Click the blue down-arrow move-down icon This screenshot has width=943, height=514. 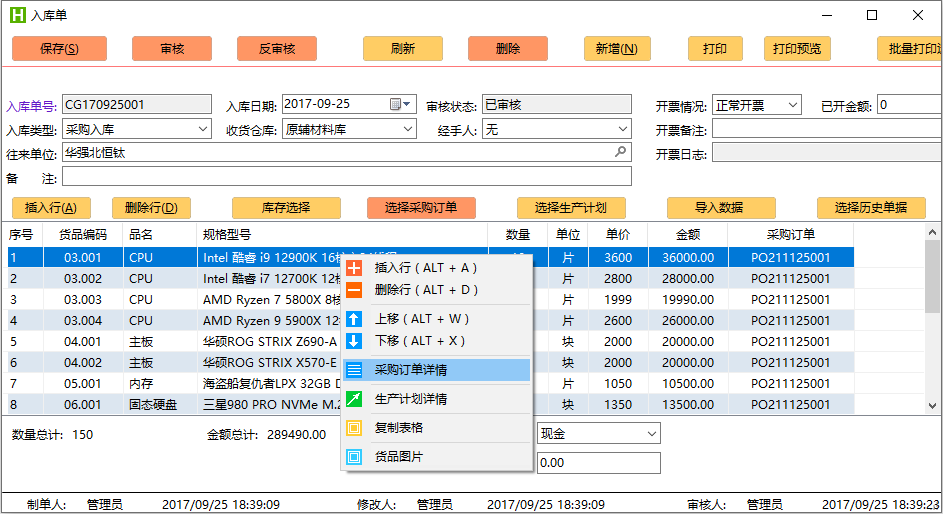[x=354, y=341]
